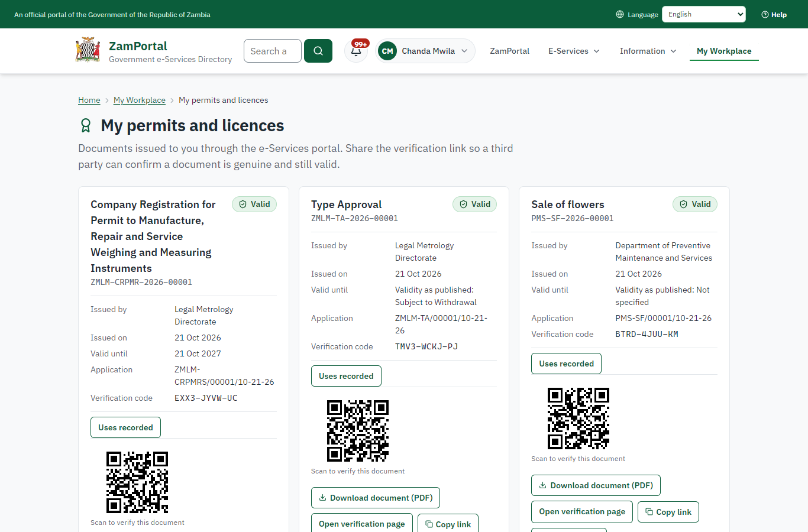
Task: Expand the E-Services menu
Action: click(x=574, y=51)
